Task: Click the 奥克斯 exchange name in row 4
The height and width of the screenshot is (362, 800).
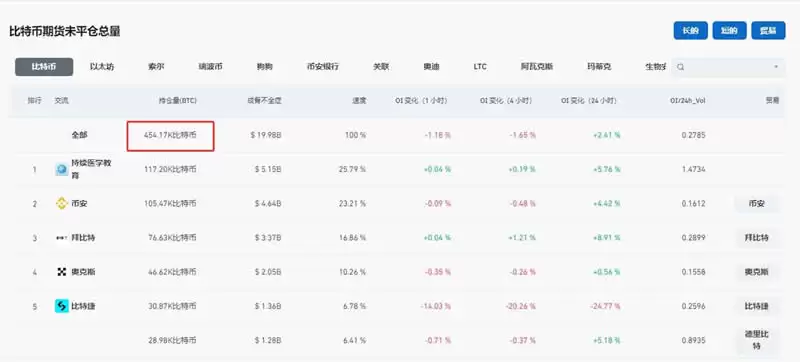Action: click(83, 272)
